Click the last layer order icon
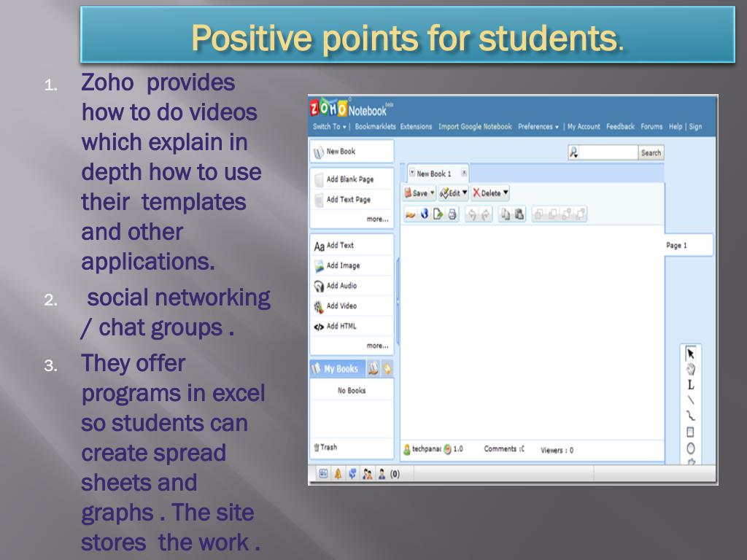This screenshot has width=747, height=560. (580, 214)
